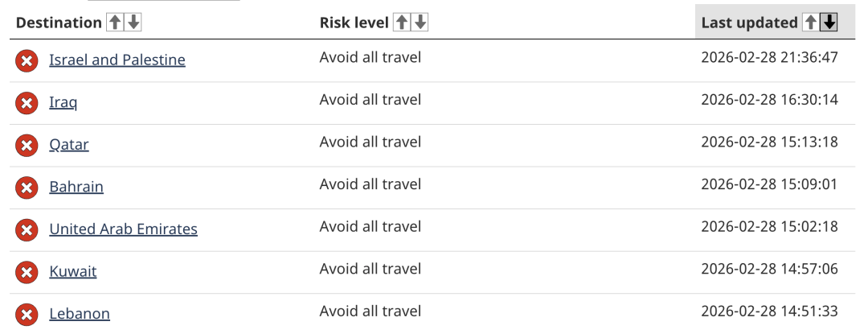This screenshot has width=868, height=334.
Task: Open the Iraq travel advisory
Action: pos(63,102)
